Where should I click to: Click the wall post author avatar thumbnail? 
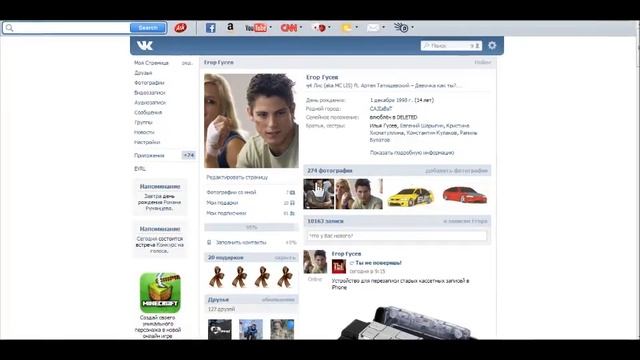coord(315,262)
